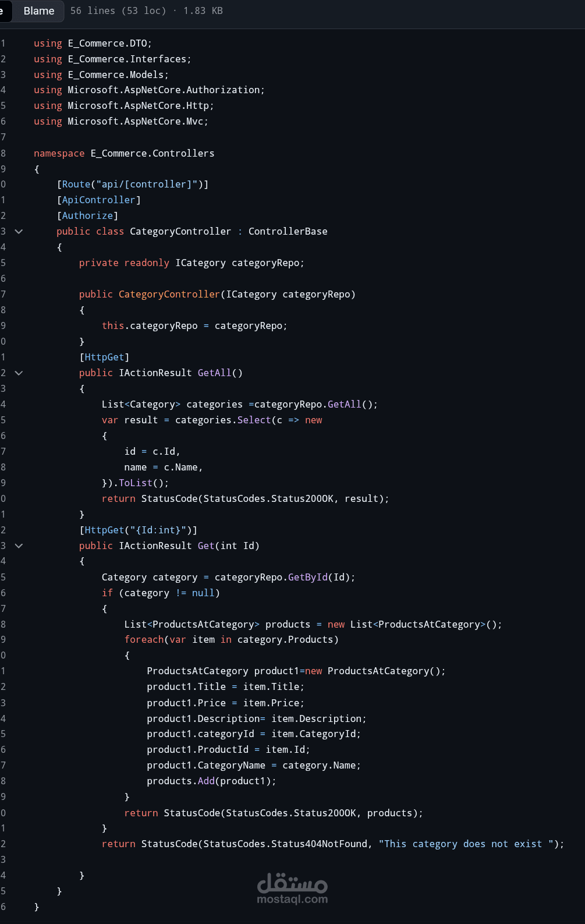Click 'private readonly ICategory categoryRepo;' line

pos(192,263)
